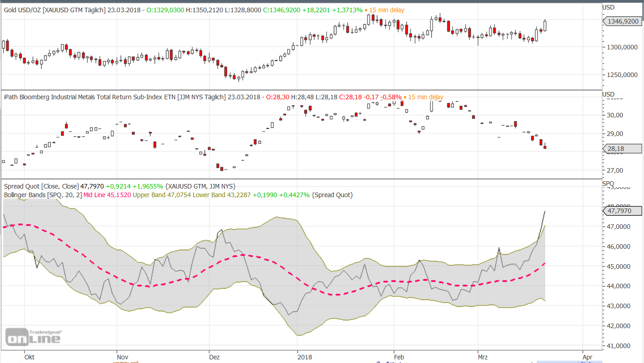The image size is (644, 363).
Task: Click Okt on the time axis
Action: point(29,357)
